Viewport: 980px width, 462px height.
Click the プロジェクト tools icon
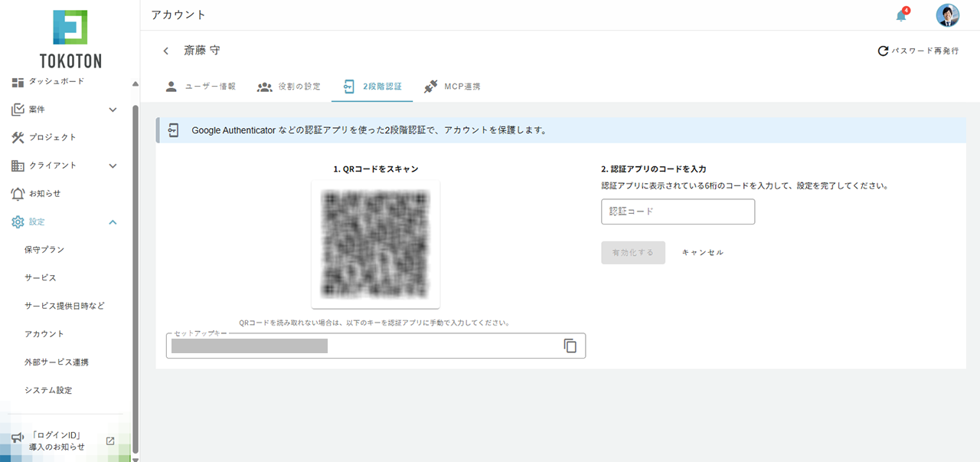point(18,137)
